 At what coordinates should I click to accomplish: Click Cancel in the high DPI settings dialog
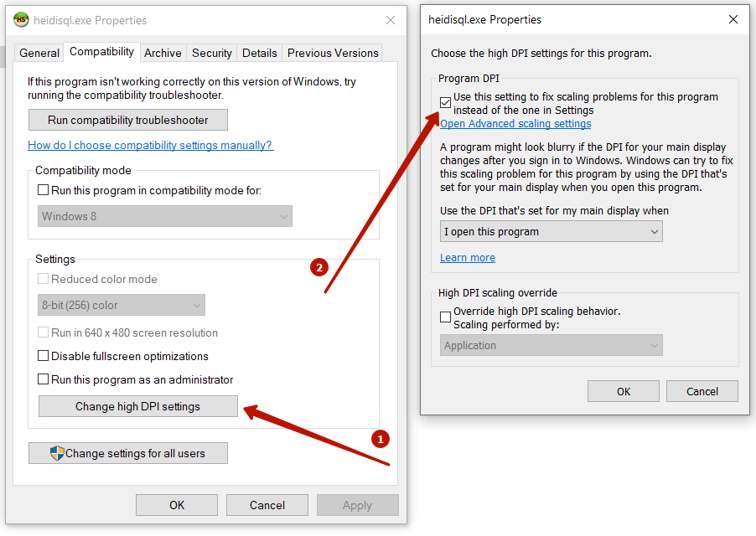click(702, 391)
